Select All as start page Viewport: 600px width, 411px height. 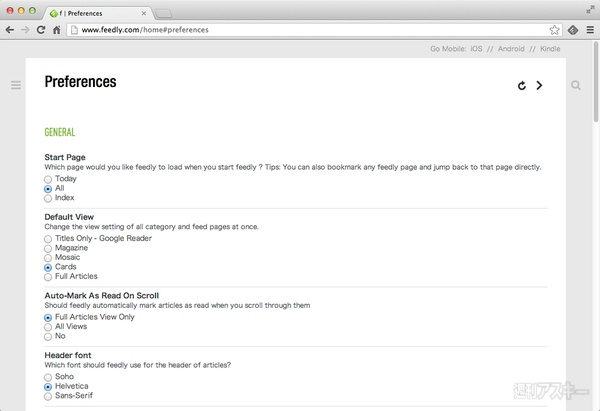pos(48,189)
